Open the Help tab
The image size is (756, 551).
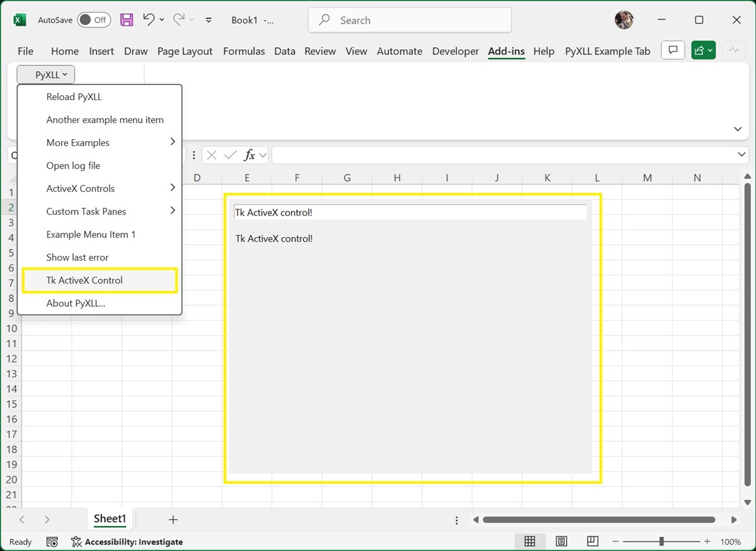pyautogui.click(x=544, y=51)
